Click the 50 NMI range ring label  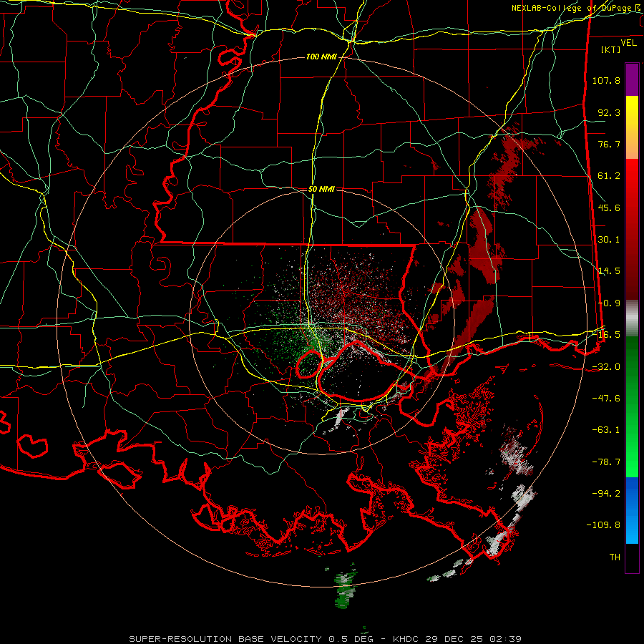tap(321, 190)
